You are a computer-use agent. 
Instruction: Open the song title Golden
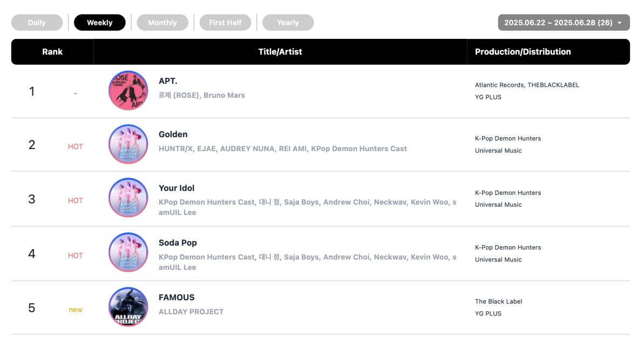(x=173, y=134)
